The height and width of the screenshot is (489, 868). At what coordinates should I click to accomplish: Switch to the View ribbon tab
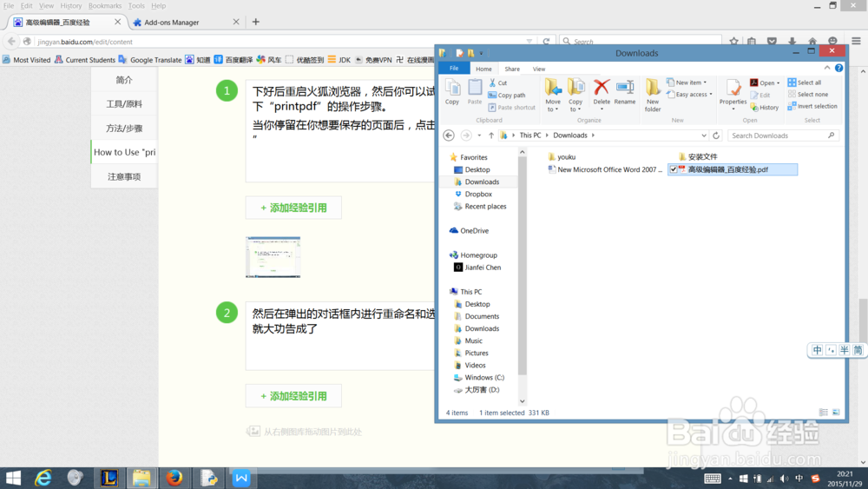[539, 69]
